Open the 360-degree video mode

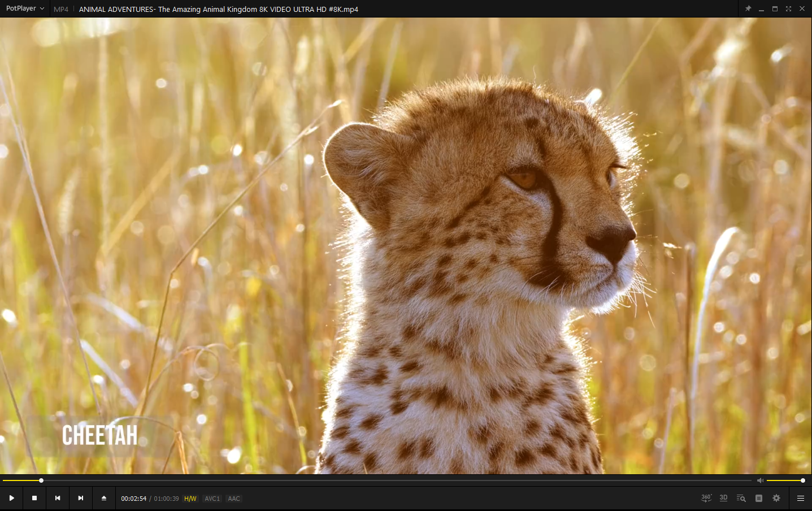[x=706, y=498]
